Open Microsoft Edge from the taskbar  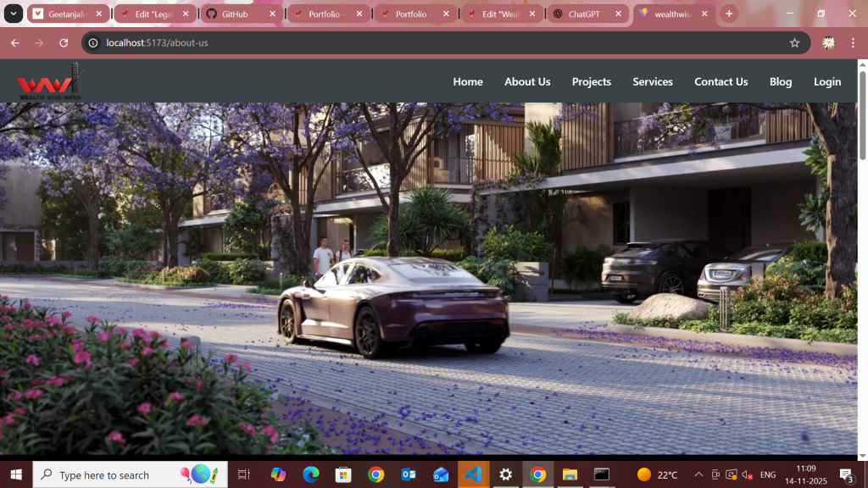click(310, 474)
